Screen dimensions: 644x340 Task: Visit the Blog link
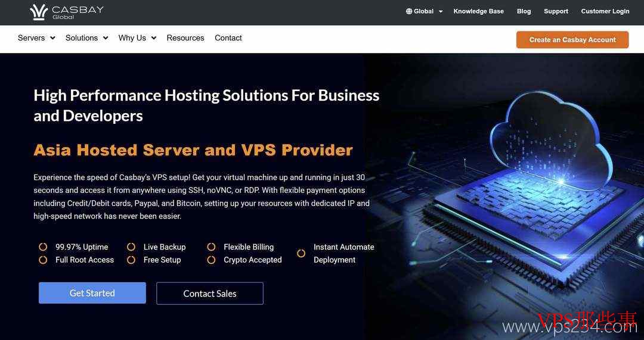[524, 11]
